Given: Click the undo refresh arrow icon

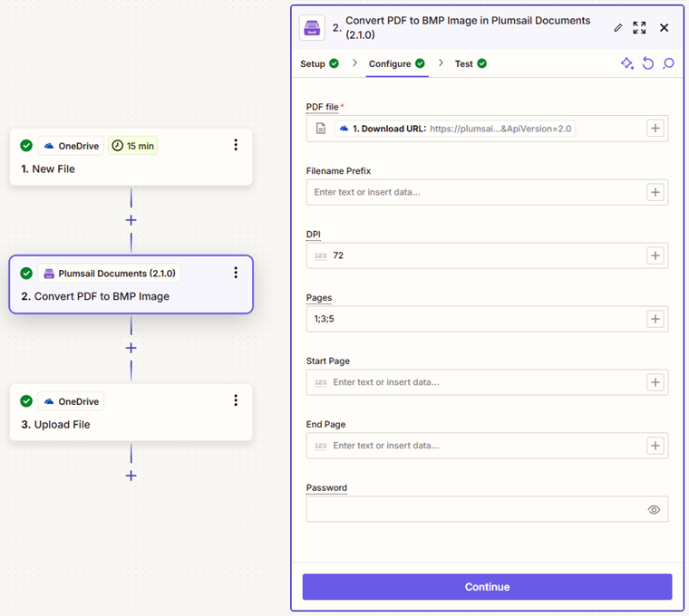Looking at the screenshot, I should [647, 63].
